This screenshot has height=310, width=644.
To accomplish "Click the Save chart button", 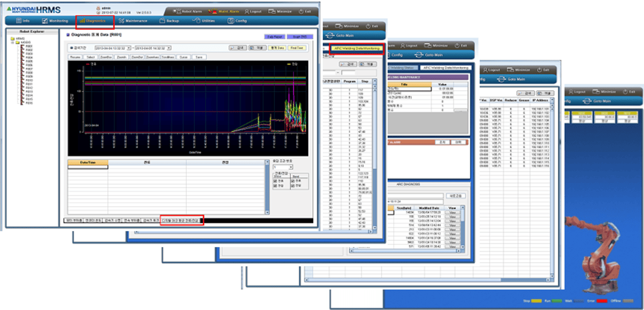I will 198,57.
